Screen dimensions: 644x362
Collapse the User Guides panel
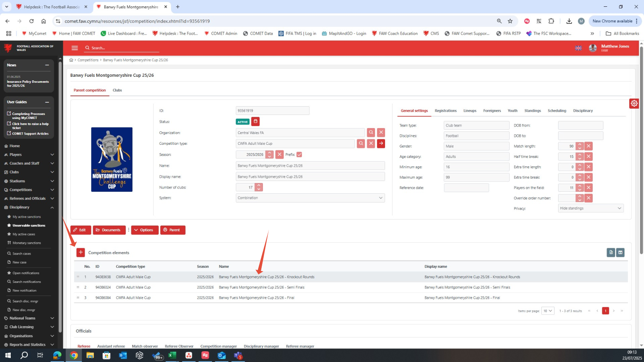point(47,102)
